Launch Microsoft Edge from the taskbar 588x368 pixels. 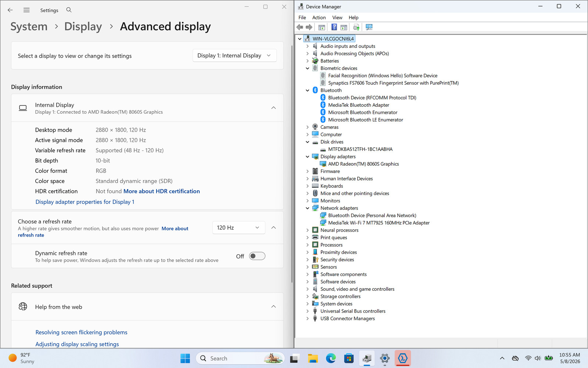click(331, 358)
